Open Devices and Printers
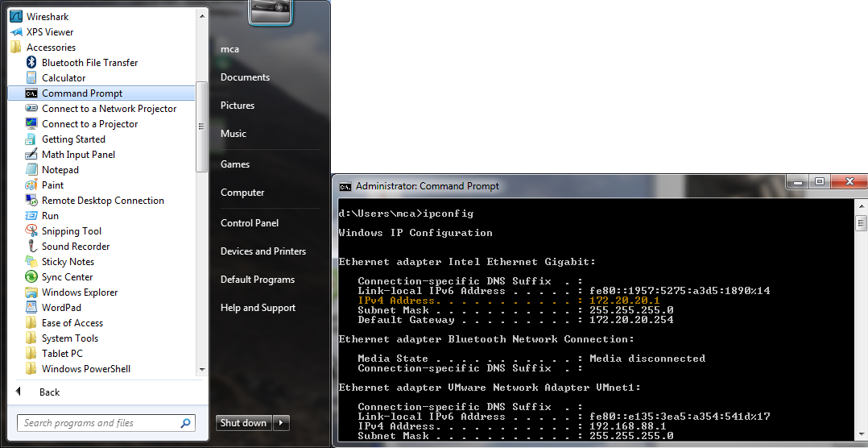 click(263, 251)
